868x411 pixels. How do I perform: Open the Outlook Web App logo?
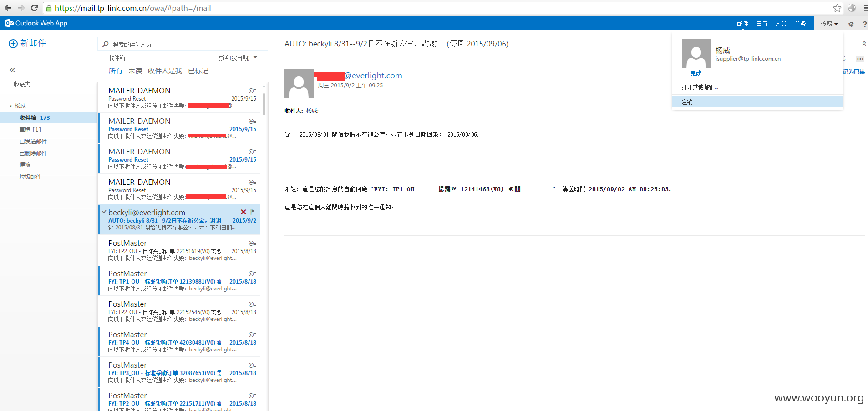(36, 23)
